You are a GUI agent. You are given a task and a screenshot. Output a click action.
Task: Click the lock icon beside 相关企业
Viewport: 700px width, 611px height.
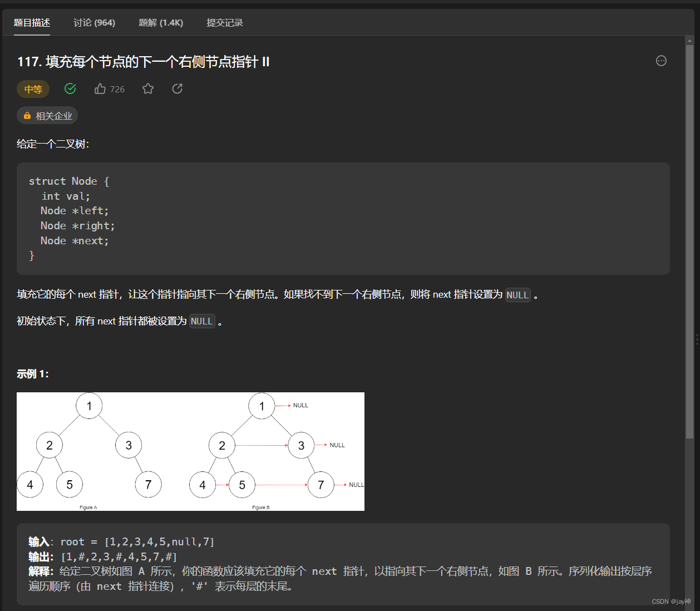pyautogui.click(x=27, y=115)
